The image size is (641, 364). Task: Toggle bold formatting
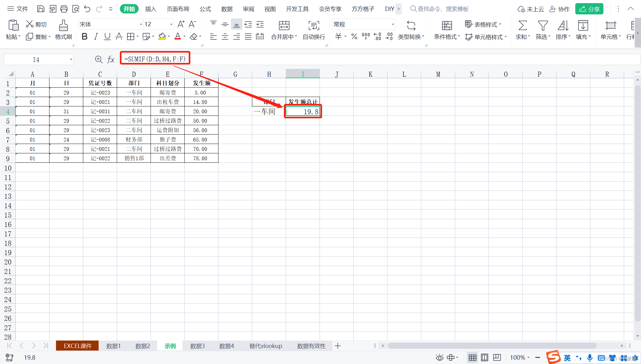[x=85, y=37]
